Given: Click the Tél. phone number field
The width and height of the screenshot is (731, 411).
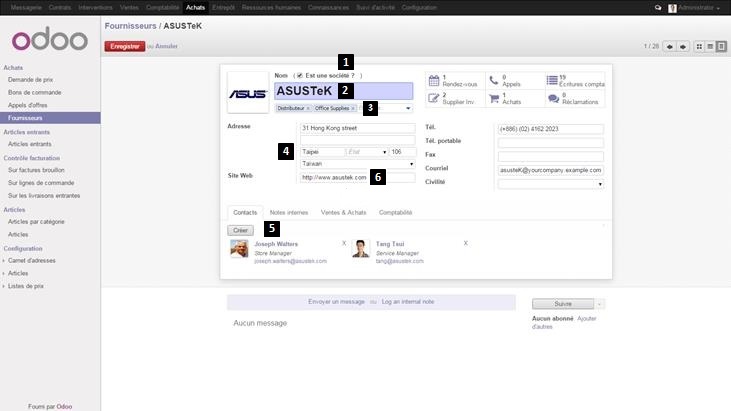Looking at the screenshot, I should tap(551, 129).
